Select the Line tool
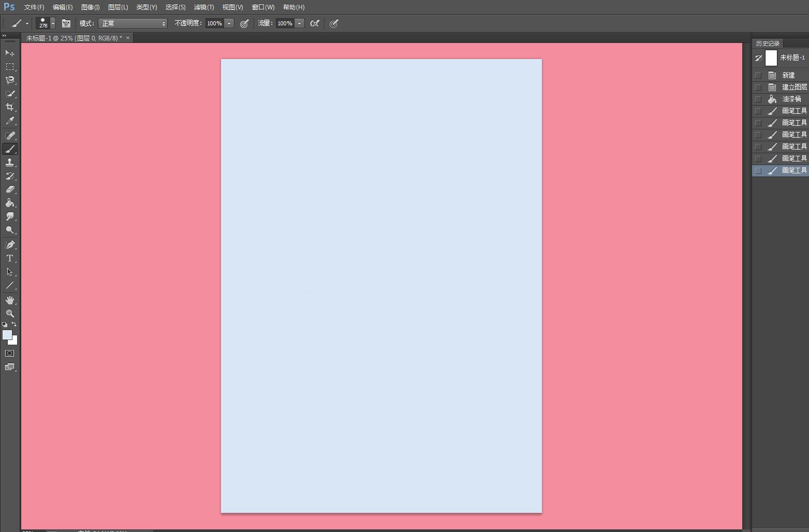 (x=10, y=285)
